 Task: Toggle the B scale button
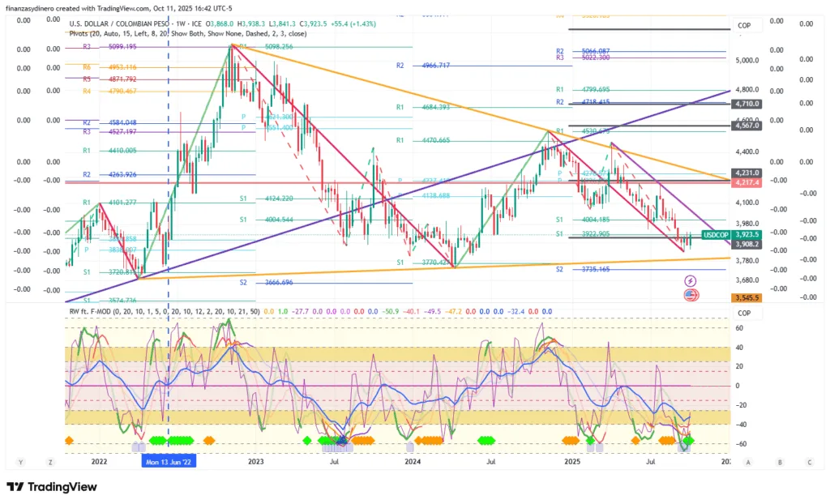pos(779,462)
